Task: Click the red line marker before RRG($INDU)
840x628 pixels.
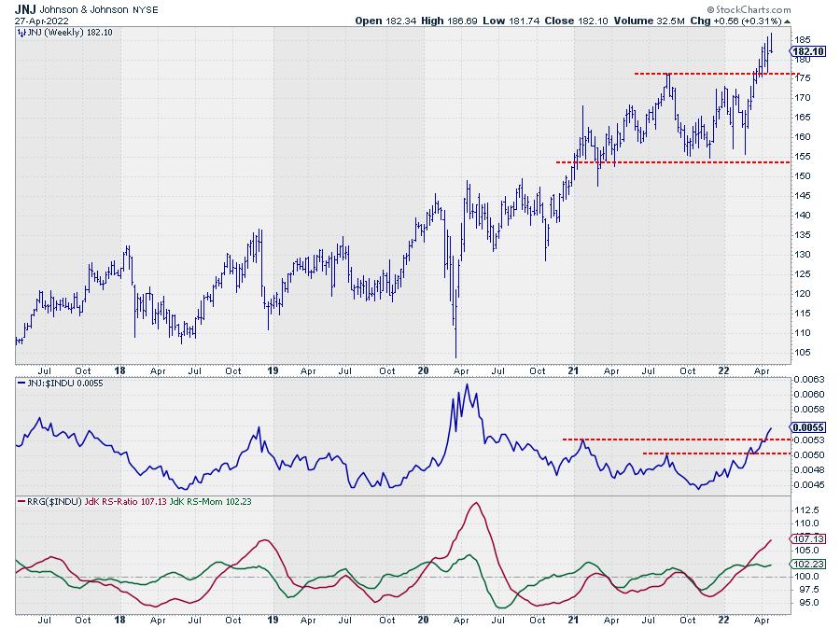Action: (21, 501)
